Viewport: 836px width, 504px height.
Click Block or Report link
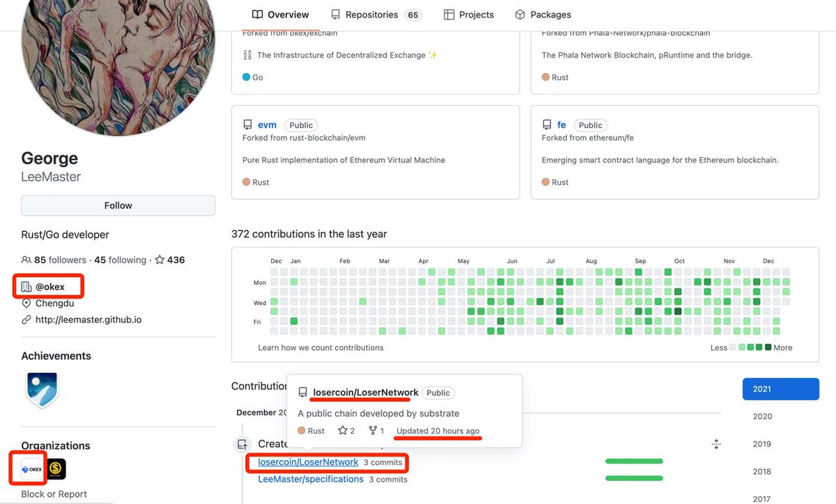pyautogui.click(x=54, y=494)
